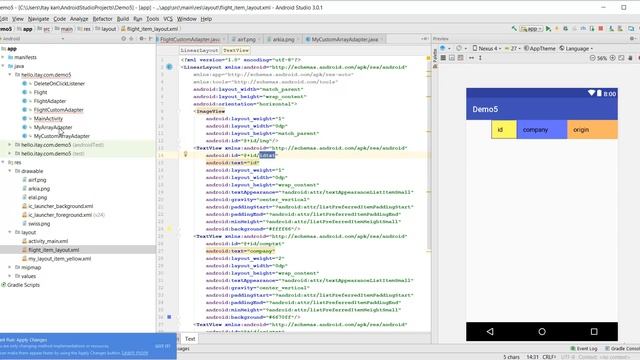Click the scroll-from-source target icon in Project panel
640x360 pixels.
click(123, 39)
